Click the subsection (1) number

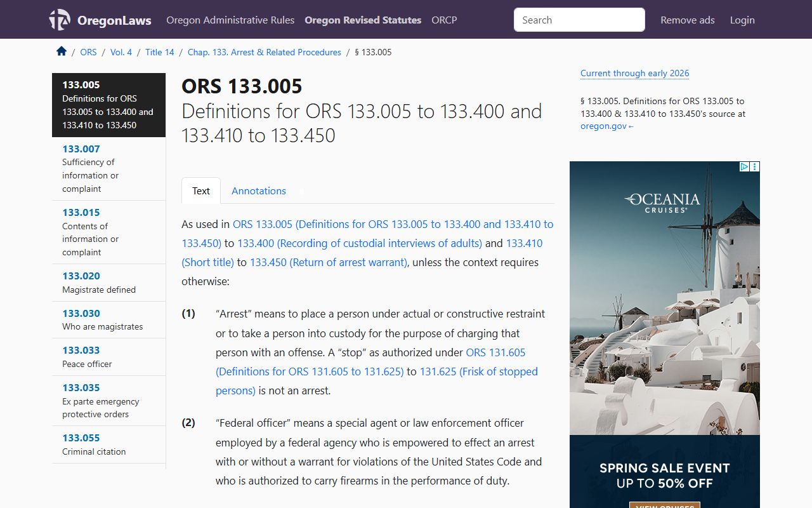188,314
